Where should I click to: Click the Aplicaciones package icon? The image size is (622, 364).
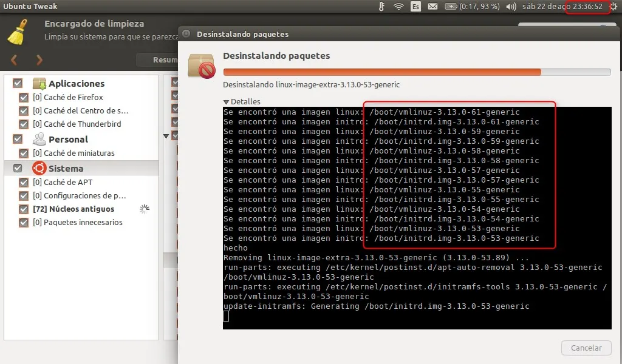pos(39,84)
